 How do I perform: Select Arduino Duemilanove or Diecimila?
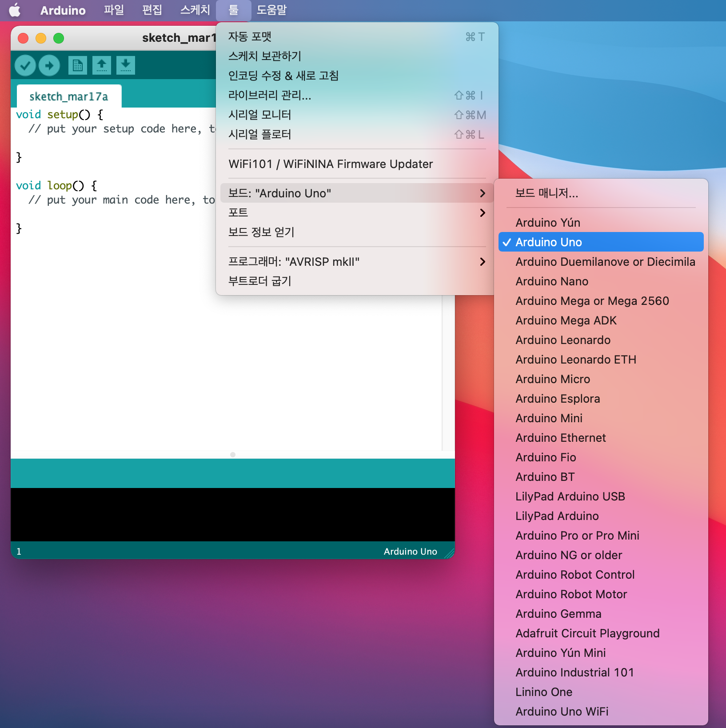(x=601, y=261)
